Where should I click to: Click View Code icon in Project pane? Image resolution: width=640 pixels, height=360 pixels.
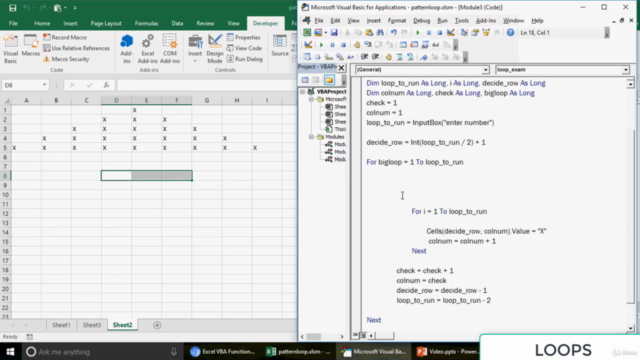(x=305, y=80)
